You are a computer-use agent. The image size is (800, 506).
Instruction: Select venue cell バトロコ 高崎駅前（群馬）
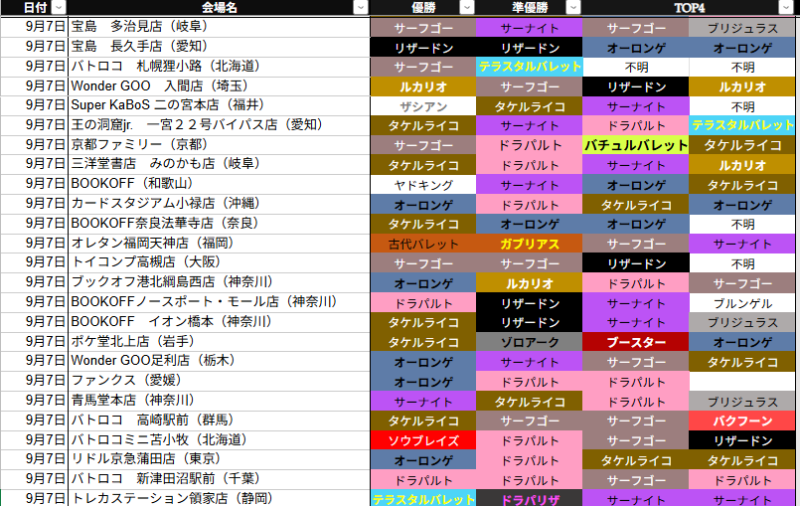[x=219, y=420]
